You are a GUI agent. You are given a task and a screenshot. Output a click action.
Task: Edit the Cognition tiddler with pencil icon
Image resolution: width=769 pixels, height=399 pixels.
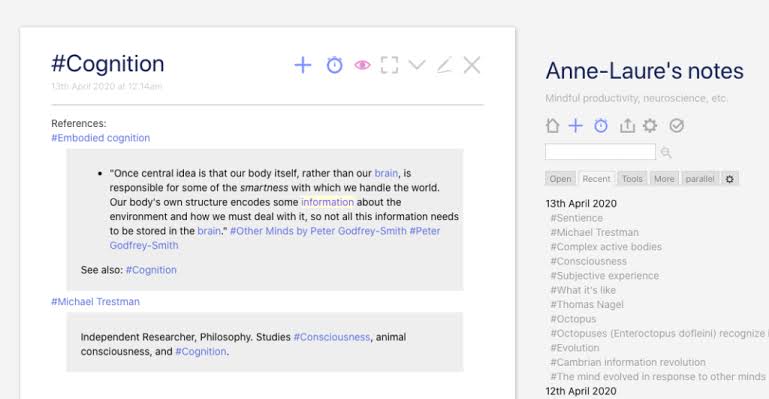pos(444,65)
